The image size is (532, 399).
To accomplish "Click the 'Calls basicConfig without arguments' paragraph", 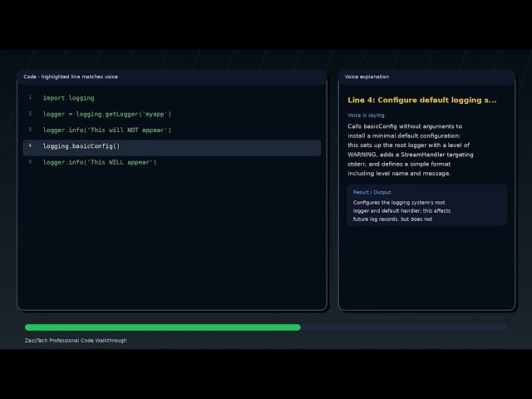I will [411, 150].
